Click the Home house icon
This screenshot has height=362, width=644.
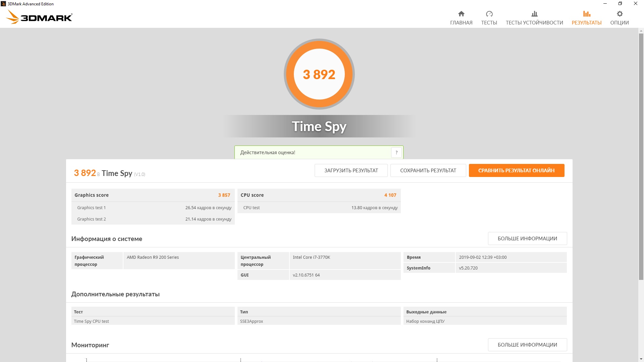pos(461,14)
